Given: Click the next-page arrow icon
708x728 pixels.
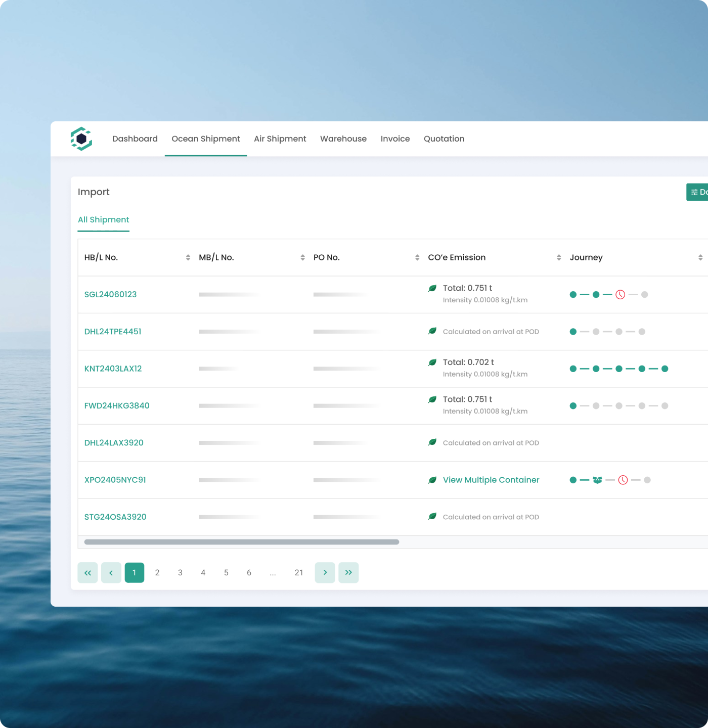Looking at the screenshot, I should tap(325, 572).
